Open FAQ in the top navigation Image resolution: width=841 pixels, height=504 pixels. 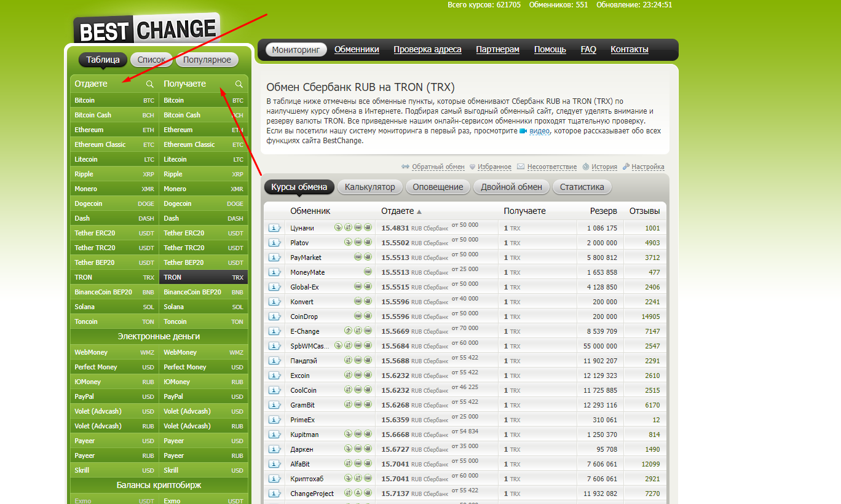click(x=588, y=50)
